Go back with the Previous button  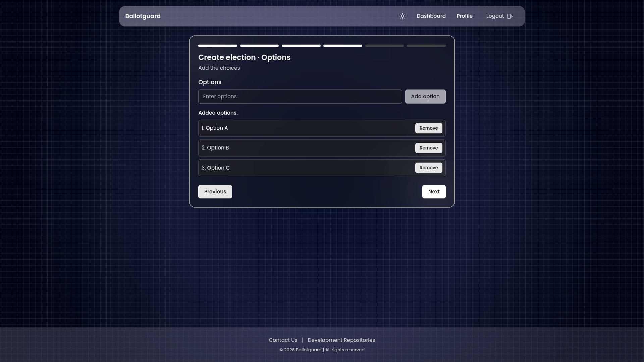point(215,191)
